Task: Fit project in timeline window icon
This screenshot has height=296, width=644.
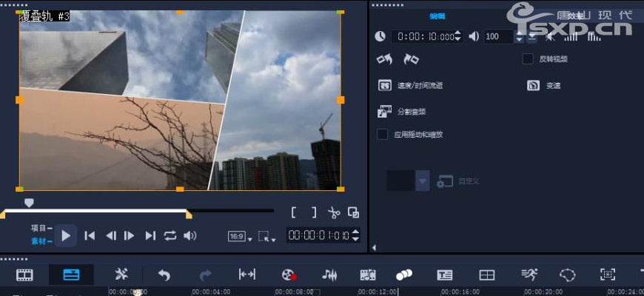Action: point(247,275)
